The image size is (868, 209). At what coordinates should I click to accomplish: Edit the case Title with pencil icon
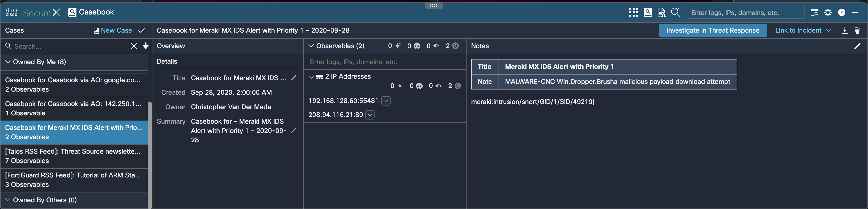coord(293,78)
